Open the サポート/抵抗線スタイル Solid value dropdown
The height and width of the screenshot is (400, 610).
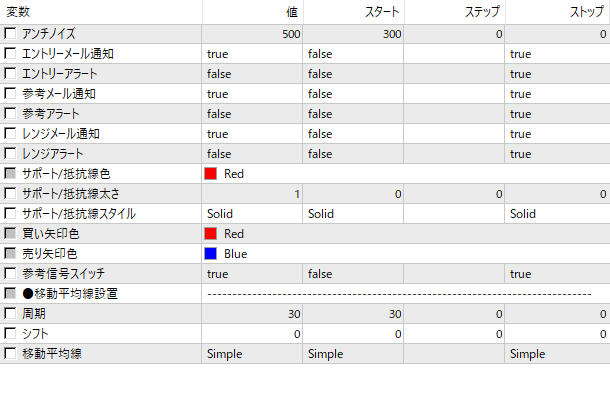point(252,214)
